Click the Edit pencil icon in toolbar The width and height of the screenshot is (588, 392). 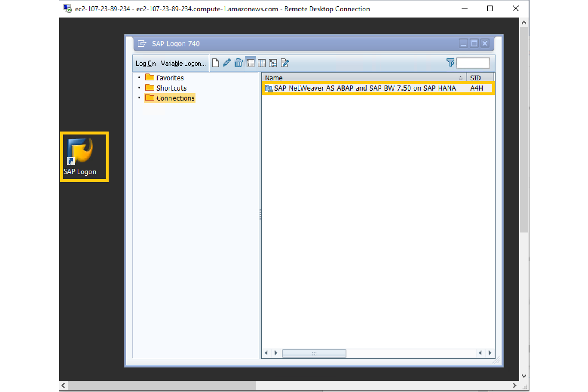[x=227, y=63]
